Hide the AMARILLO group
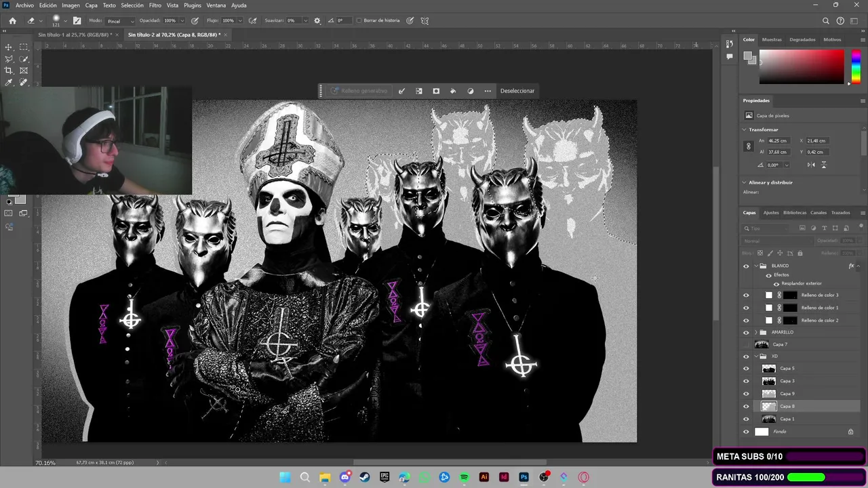868x488 pixels. coord(746,332)
